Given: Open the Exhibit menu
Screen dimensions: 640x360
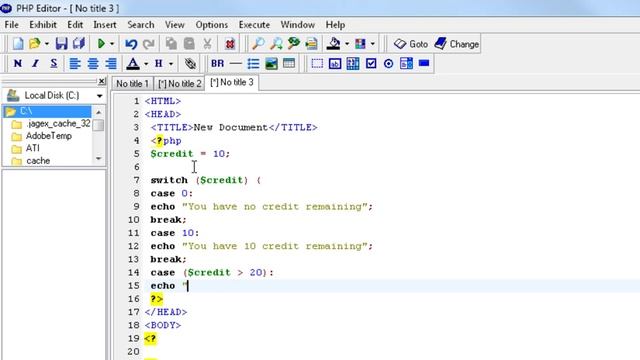Looking at the screenshot, I should pos(43,24).
